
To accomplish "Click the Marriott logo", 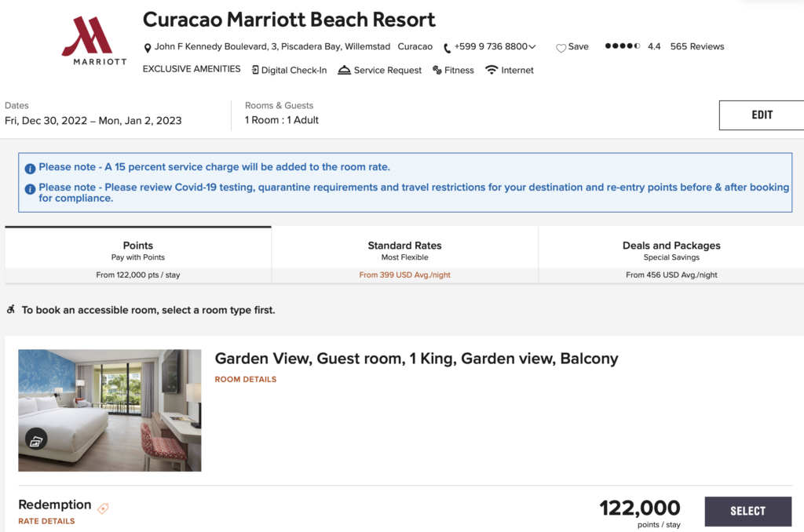I will point(93,38).
